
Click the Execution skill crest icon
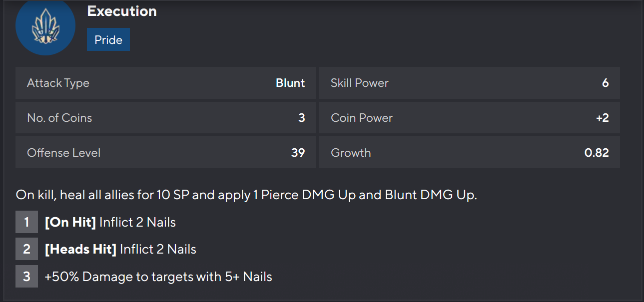click(x=45, y=26)
